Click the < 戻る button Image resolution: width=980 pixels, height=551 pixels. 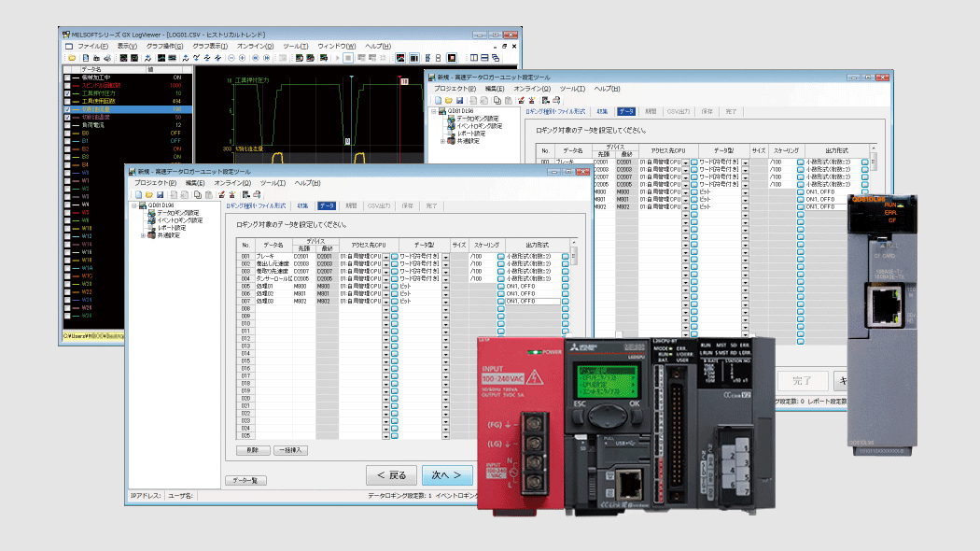pyautogui.click(x=390, y=474)
